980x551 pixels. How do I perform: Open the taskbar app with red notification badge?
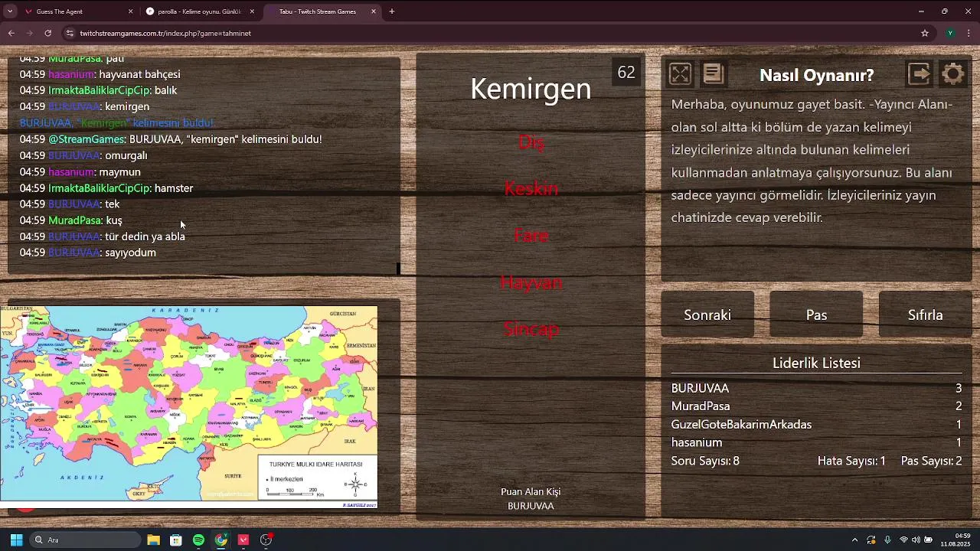[266, 540]
